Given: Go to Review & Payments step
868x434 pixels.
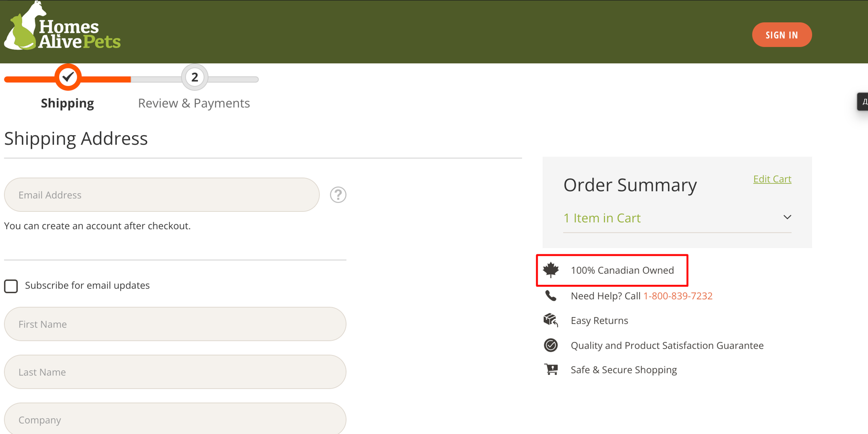Looking at the screenshot, I should click(x=194, y=103).
